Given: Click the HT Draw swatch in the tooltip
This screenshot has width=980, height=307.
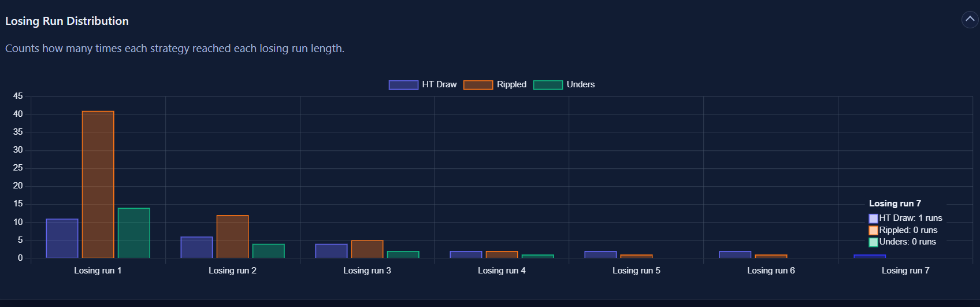Looking at the screenshot, I should pyautogui.click(x=873, y=219).
